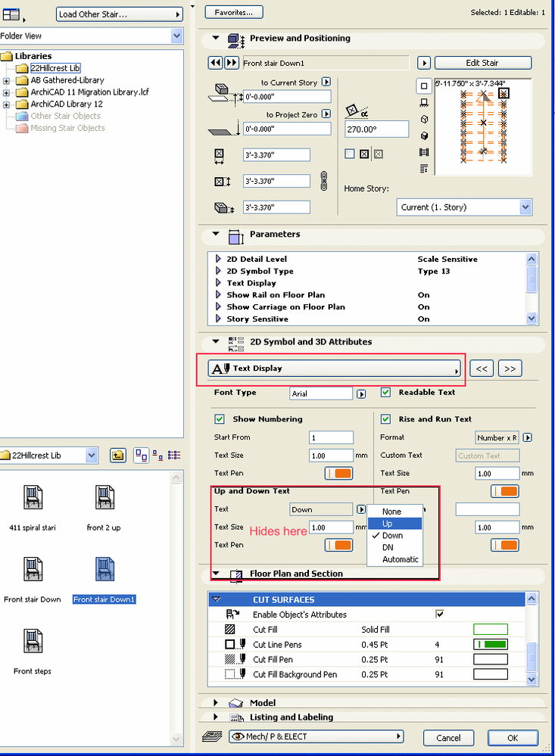Select the preview picture icon
The width and height of the screenshot is (555, 756).
(424, 152)
